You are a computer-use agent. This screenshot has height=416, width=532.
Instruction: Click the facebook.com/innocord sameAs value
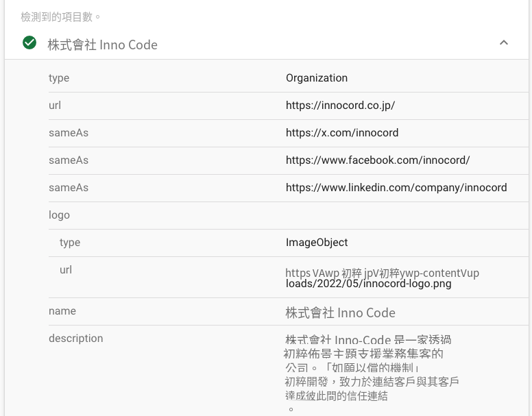coord(378,160)
